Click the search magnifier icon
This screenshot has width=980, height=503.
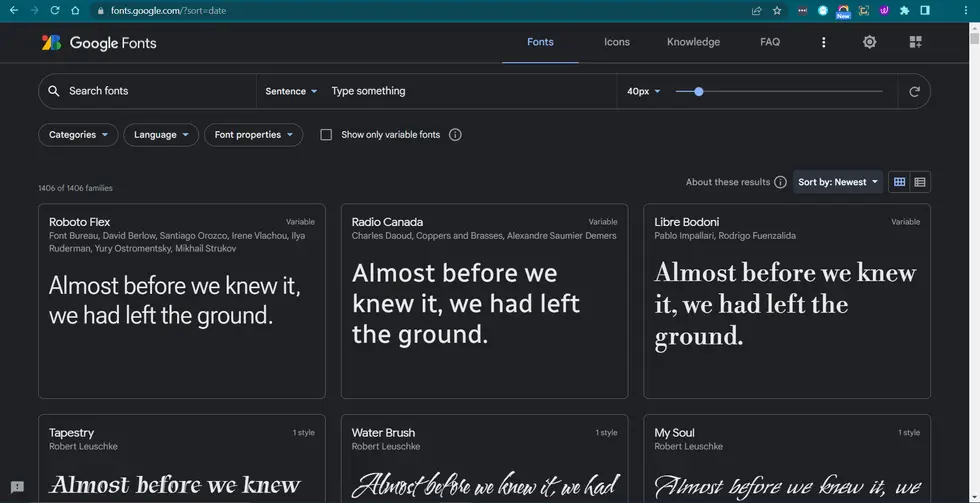pos(54,91)
